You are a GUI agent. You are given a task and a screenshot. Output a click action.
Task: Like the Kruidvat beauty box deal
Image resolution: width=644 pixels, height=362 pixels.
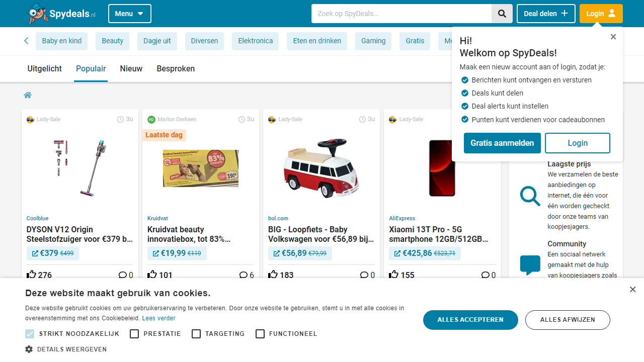click(x=152, y=274)
